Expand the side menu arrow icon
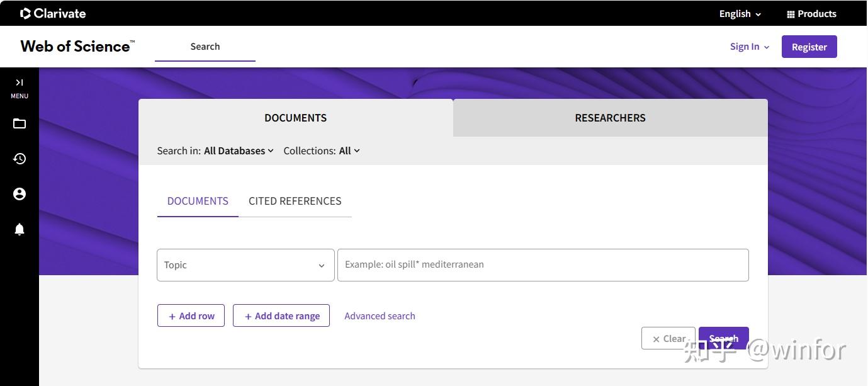Viewport: 868px width, 386px height. (20, 82)
